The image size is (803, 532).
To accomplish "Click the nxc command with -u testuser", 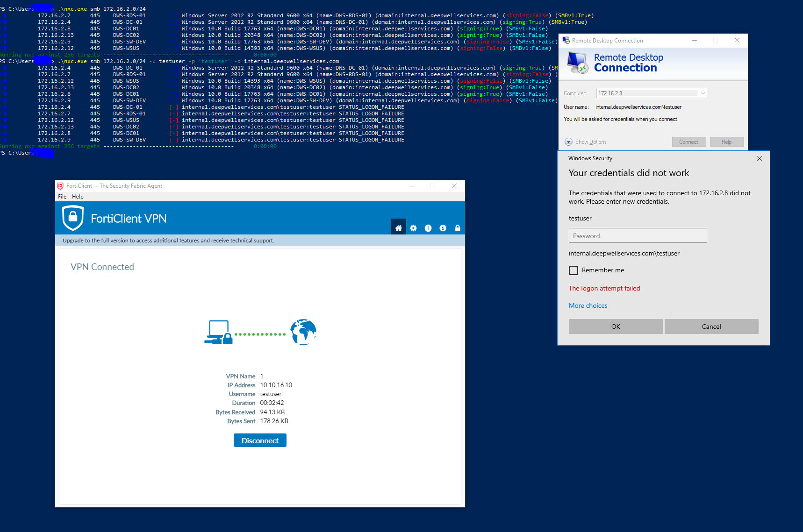I will click(x=199, y=61).
